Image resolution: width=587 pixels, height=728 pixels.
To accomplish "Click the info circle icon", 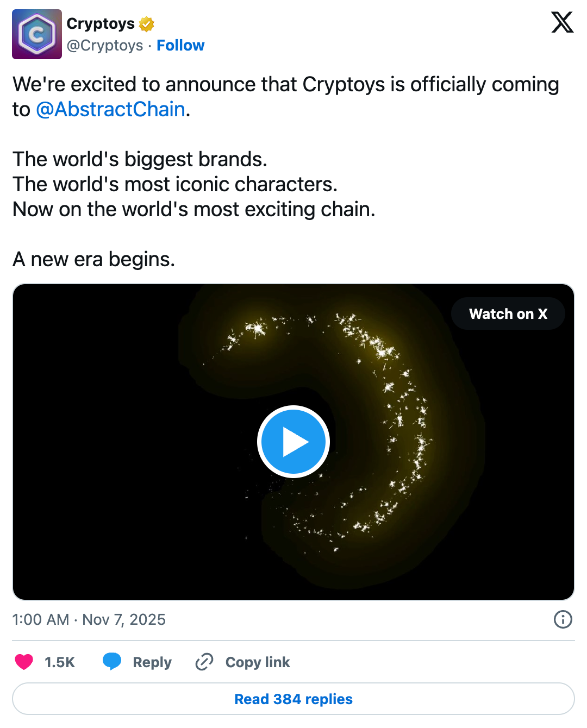I will pos(563,619).
